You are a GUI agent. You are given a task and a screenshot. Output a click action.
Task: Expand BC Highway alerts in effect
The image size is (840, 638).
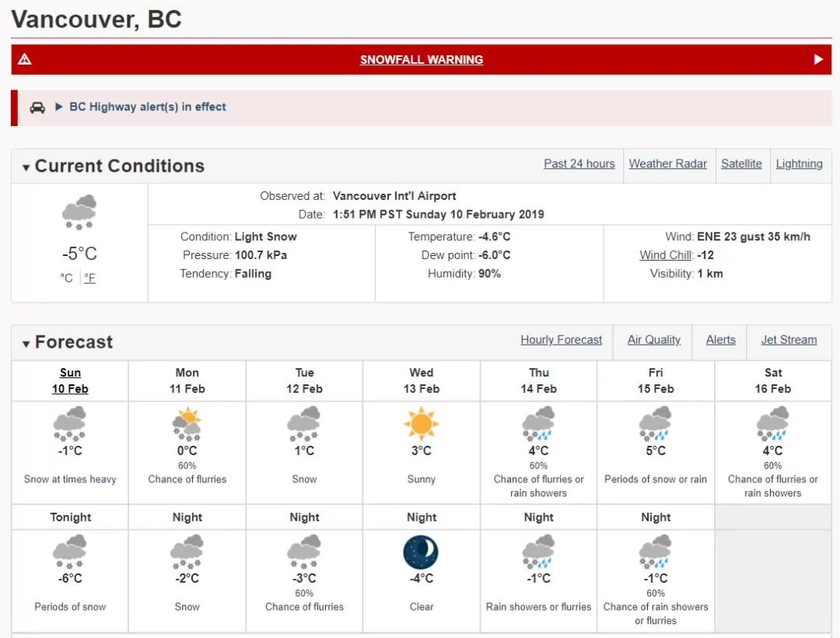(x=147, y=107)
